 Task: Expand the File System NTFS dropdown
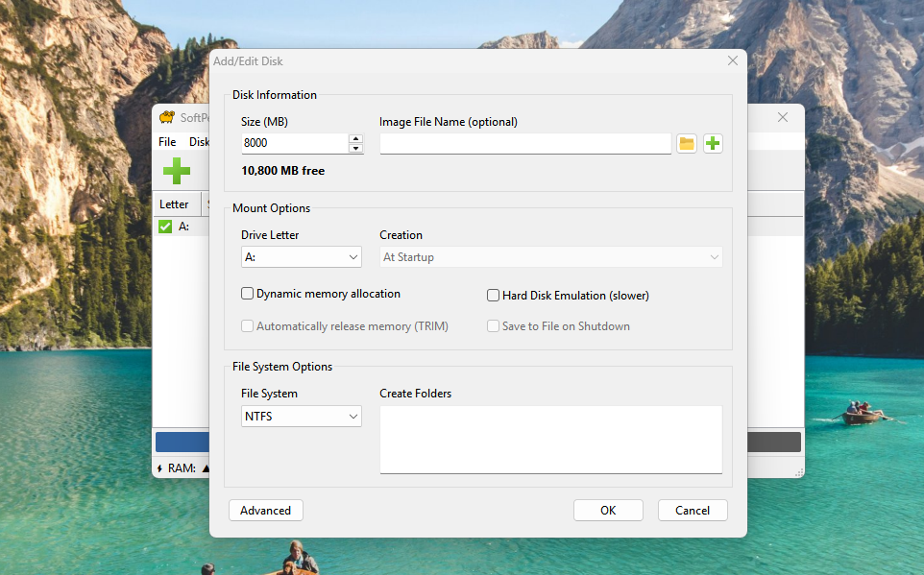301,417
